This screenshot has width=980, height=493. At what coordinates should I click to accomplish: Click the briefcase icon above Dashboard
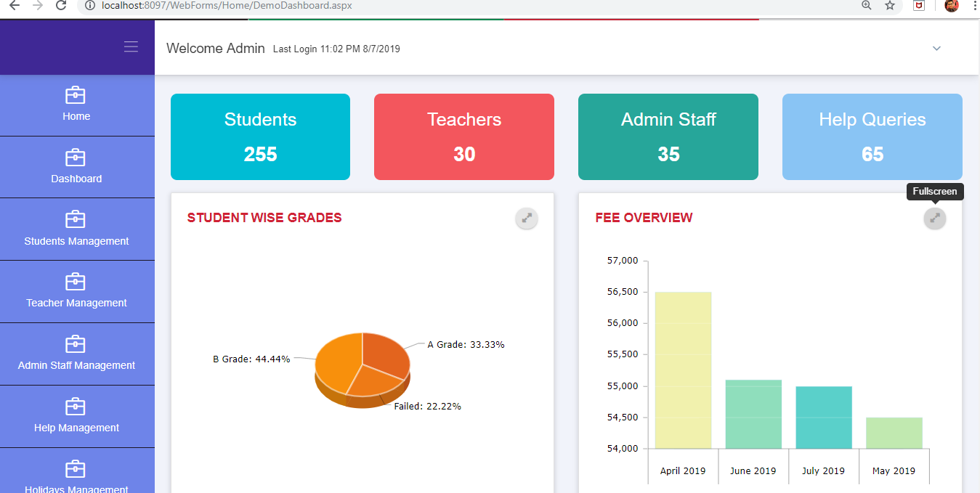[76, 158]
